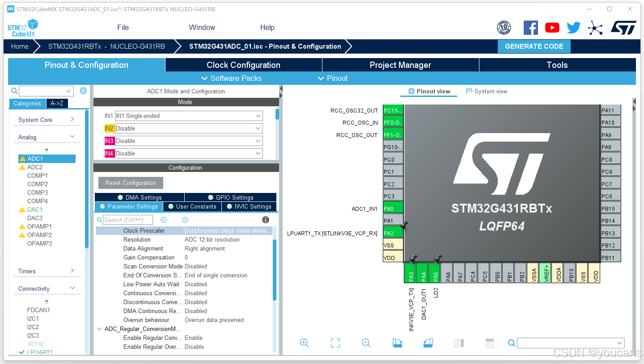This screenshot has height=364, width=644.
Task: Click the 10-year anniversary badge icon
Action: (x=504, y=28)
